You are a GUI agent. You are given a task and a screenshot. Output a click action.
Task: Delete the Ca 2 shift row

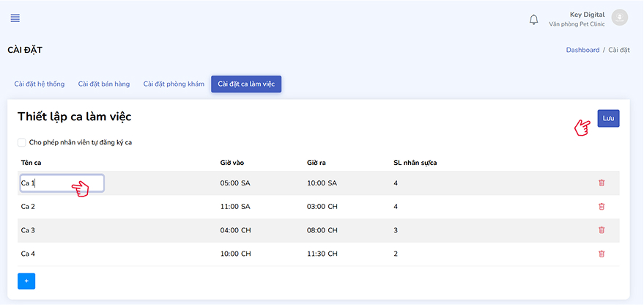tap(602, 207)
